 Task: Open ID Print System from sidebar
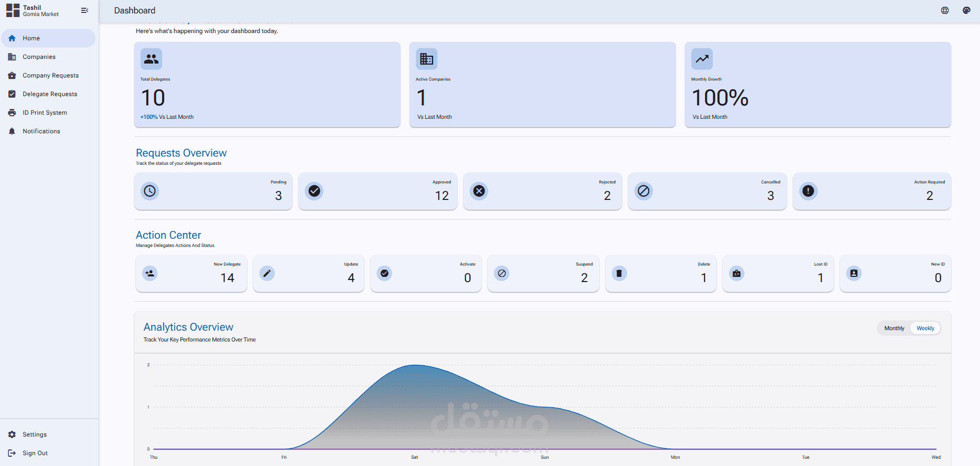pyautogui.click(x=48, y=113)
